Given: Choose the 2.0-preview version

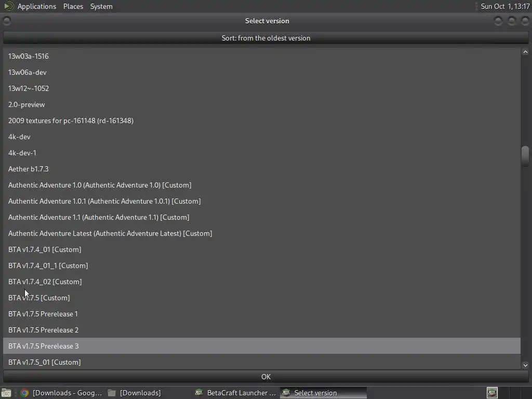Looking at the screenshot, I should pyautogui.click(x=262, y=104).
